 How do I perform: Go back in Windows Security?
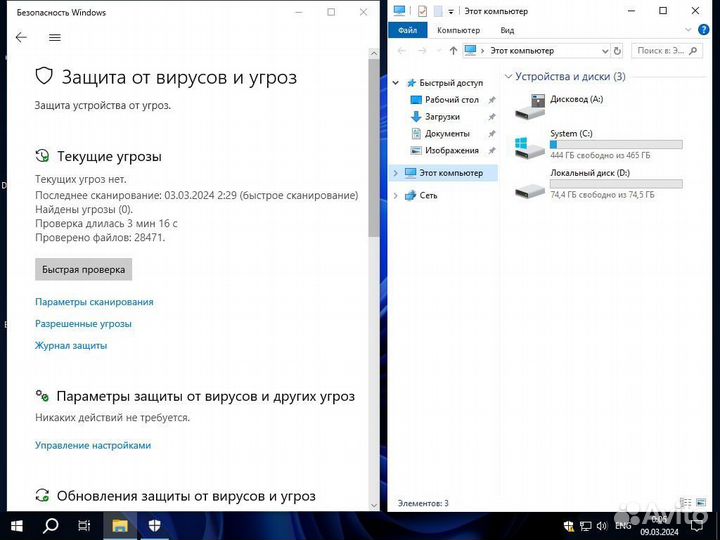click(21, 37)
